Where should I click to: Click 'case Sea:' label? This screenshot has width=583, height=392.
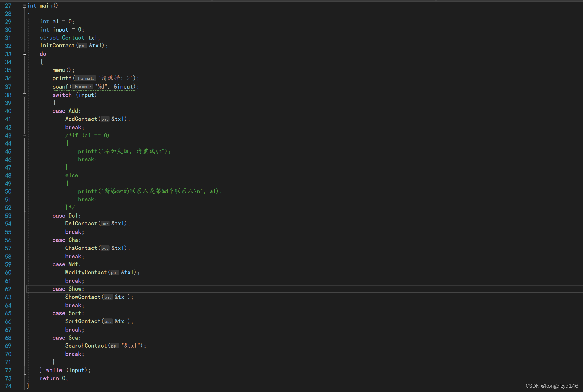coord(67,338)
